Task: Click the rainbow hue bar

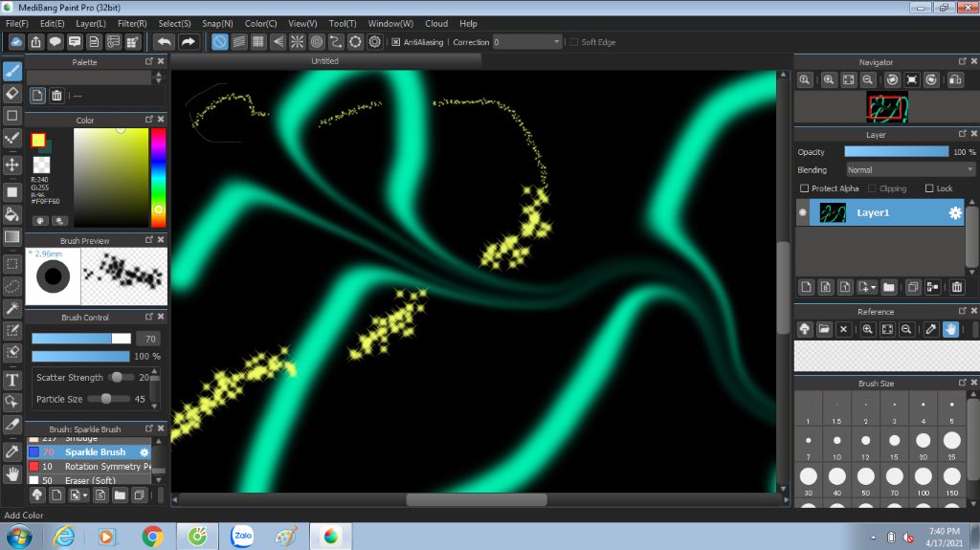Action: coord(159,178)
